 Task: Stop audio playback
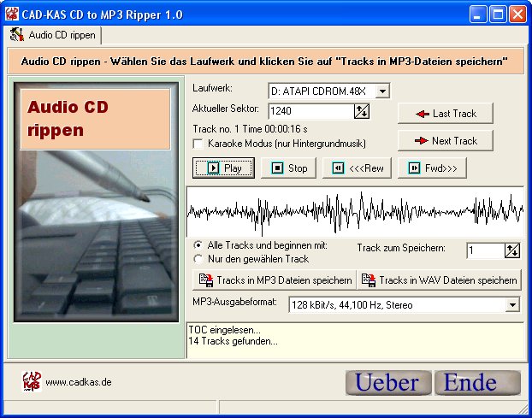coord(289,168)
